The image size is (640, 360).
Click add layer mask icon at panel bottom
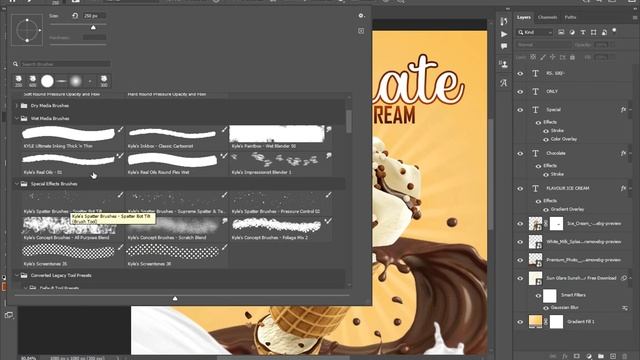click(577, 356)
